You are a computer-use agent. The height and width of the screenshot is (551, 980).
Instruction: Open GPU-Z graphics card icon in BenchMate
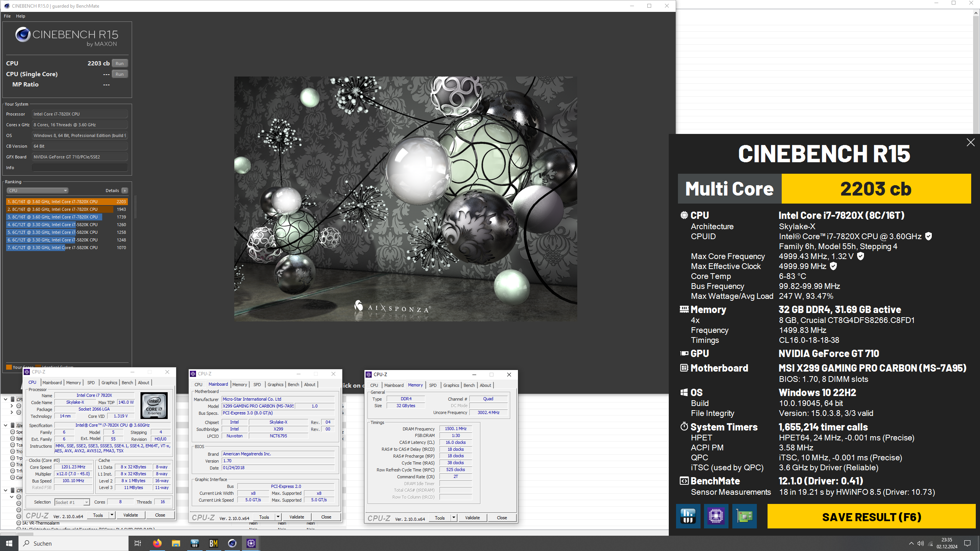[744, 516]
